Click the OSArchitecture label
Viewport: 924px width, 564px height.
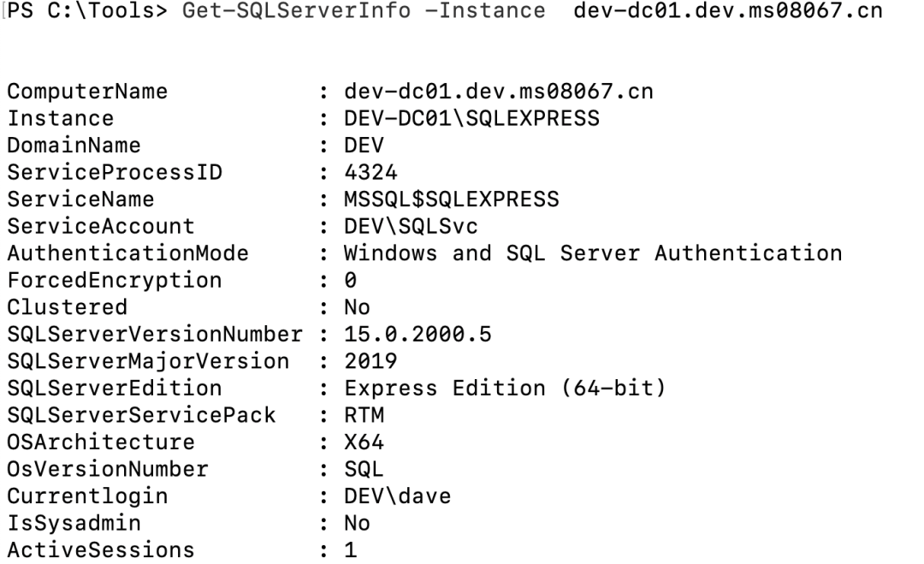click(x=101, y=442)
